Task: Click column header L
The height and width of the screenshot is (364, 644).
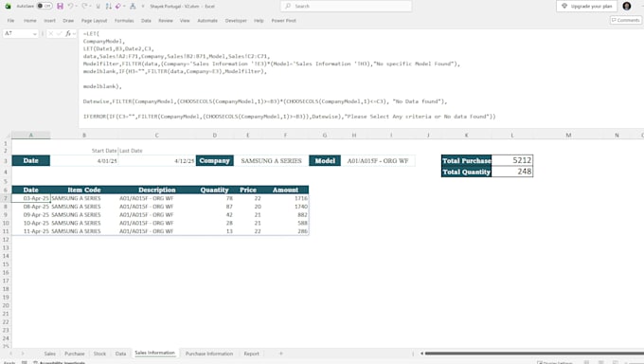Action: (x=512, y=135)
